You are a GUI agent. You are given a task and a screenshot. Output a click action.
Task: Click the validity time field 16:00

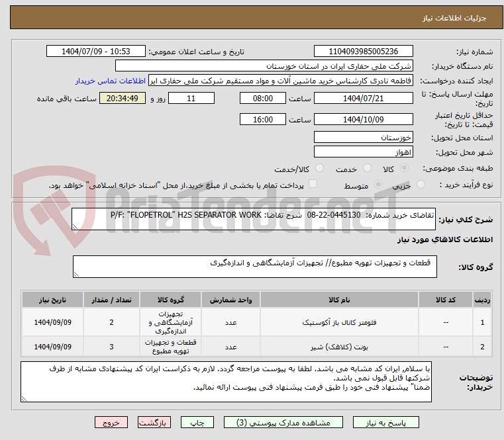(263, 119)
